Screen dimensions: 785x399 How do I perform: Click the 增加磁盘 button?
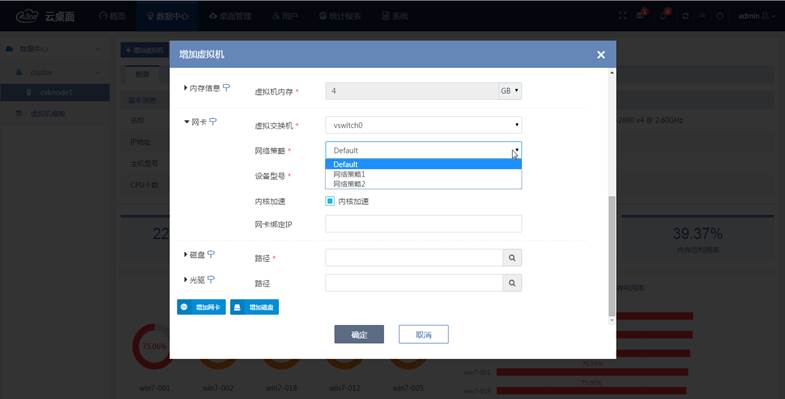pos(254,307)
